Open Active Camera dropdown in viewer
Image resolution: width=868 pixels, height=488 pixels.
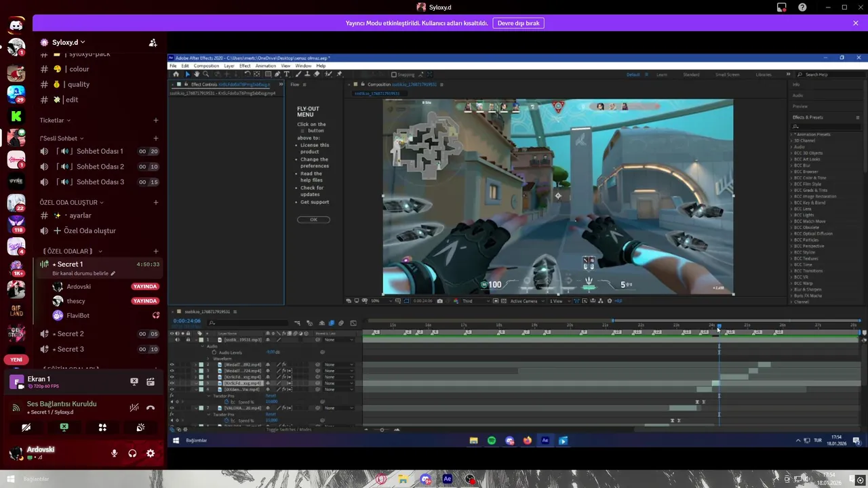point(526,301)
